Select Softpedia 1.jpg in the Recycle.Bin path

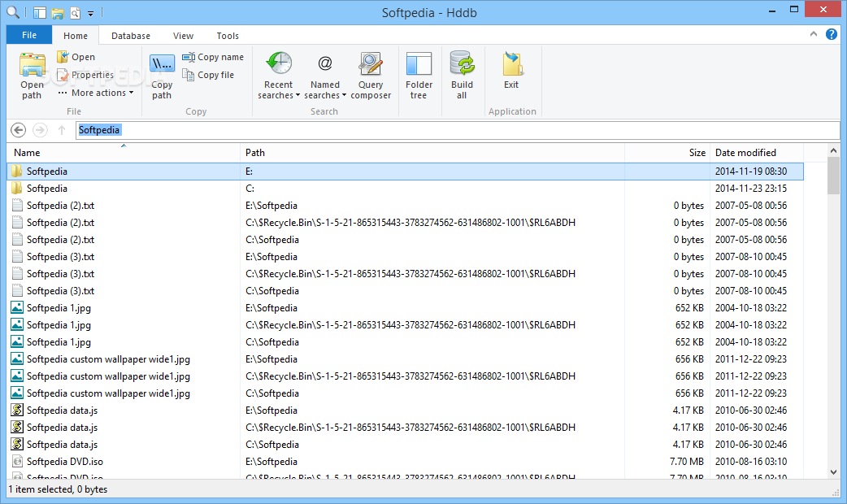pos(405,325)
